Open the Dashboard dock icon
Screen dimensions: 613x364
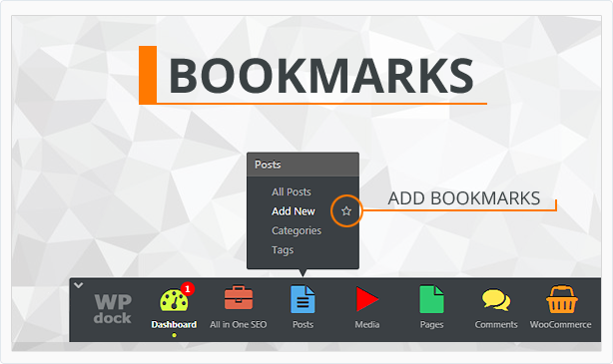[174, 300]
